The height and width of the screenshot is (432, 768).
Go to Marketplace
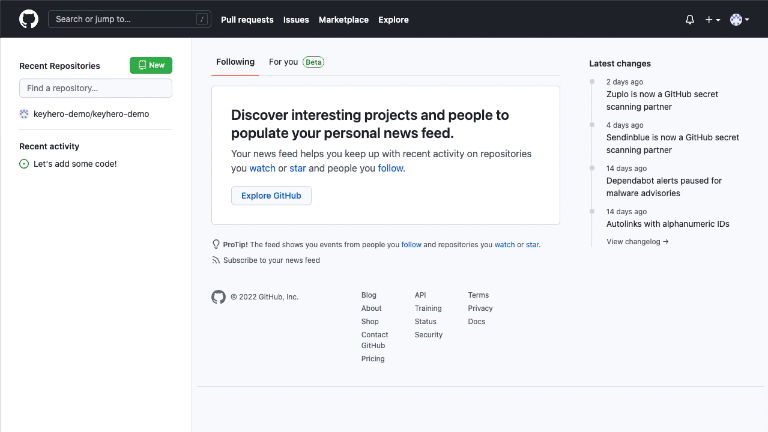(343, 20)
